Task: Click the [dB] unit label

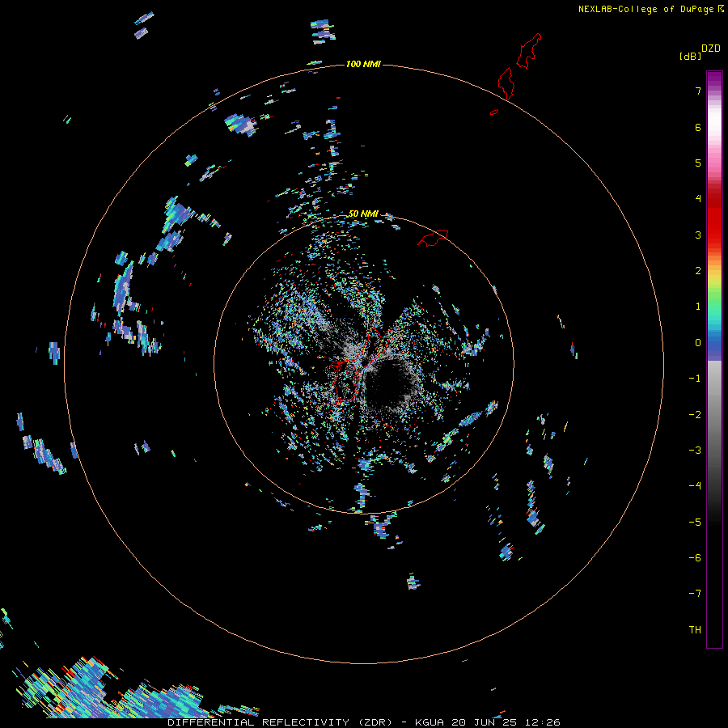Action: [690, 57]
